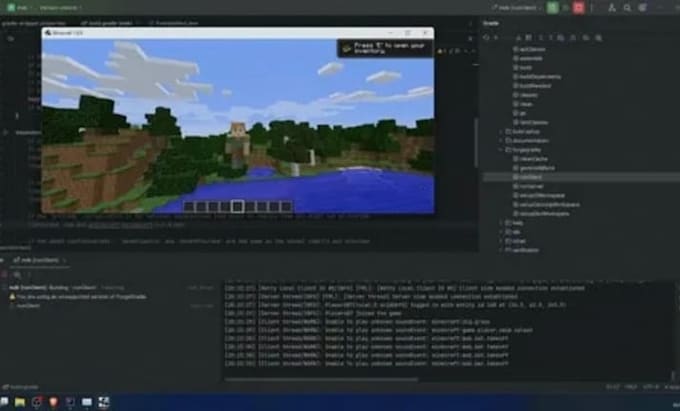Expand the help task group

[x=500, y=223]
